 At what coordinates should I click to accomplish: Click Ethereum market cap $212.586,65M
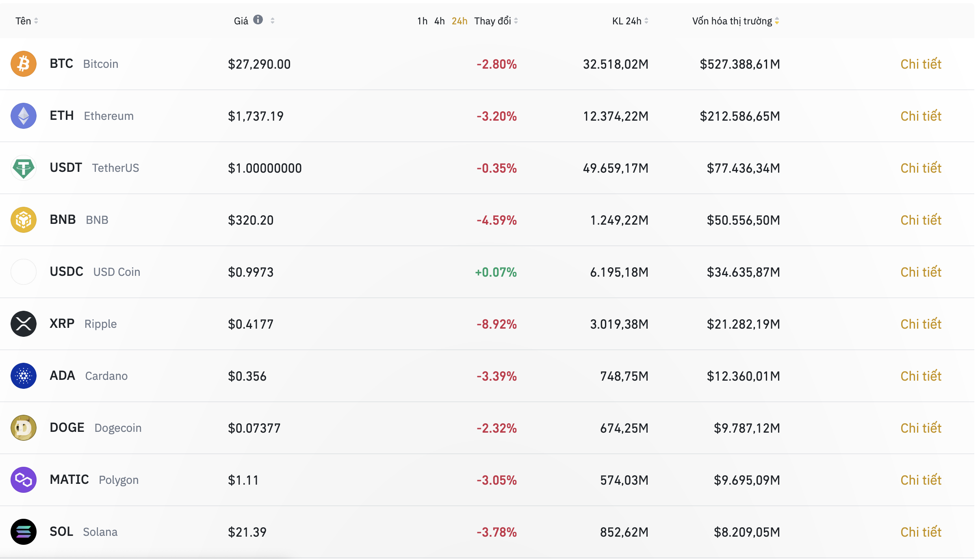739,116
